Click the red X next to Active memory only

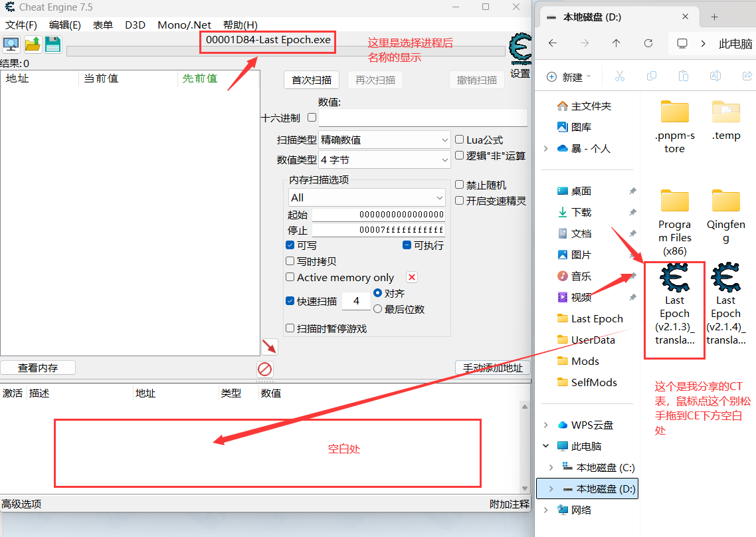tap(412, 277)
